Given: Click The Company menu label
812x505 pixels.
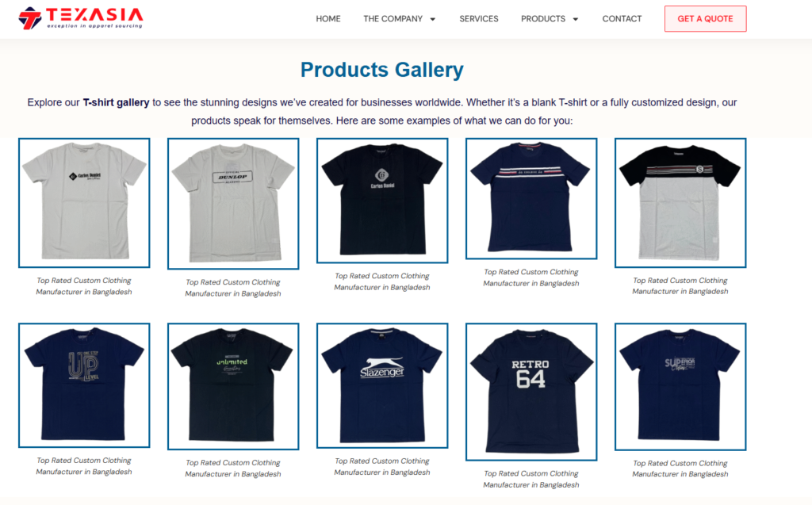Looking at the screenshot, I should pos(393,19).
